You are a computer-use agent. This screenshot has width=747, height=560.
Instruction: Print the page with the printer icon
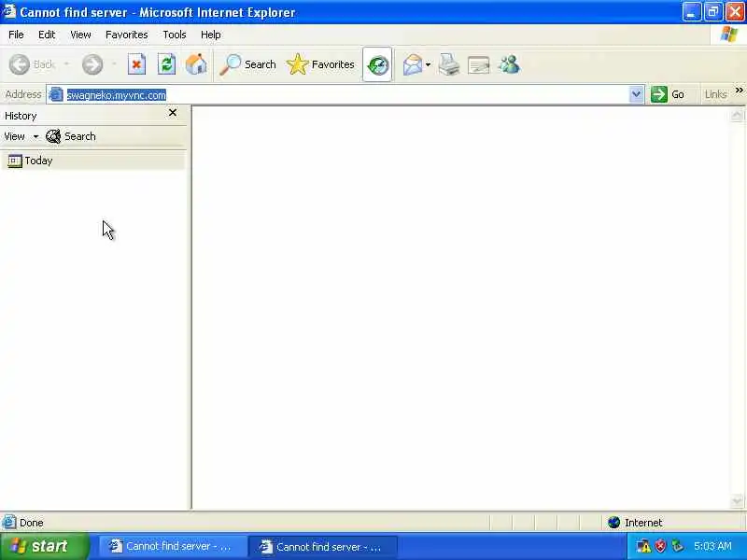point(449,64)
